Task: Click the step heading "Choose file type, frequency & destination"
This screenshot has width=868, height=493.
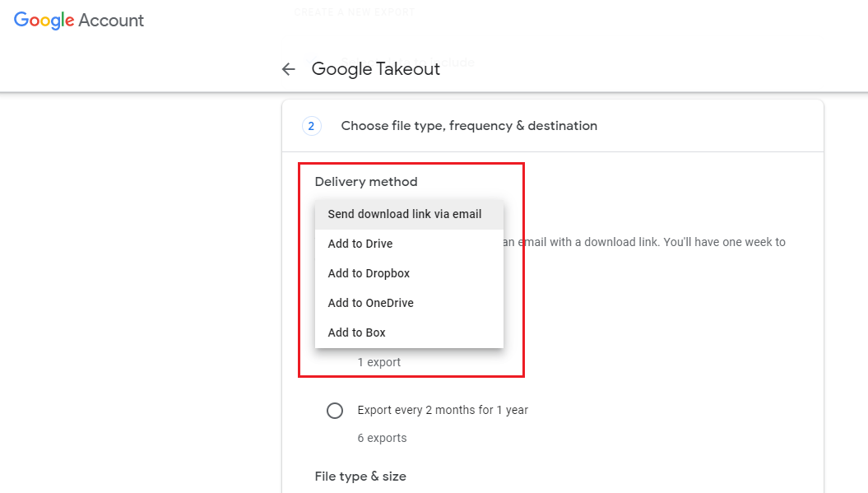Action: tap(469, 125)
